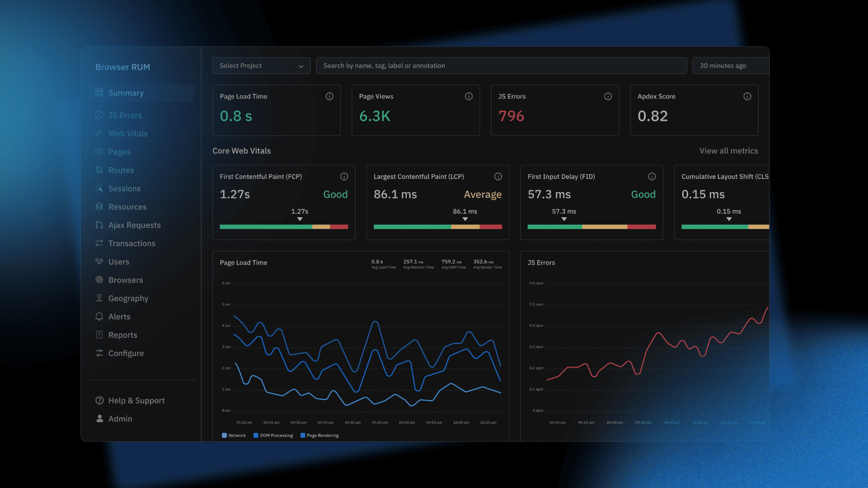Open View all metrics
This screenshot has width=868, height=488.
coord(728,150)
